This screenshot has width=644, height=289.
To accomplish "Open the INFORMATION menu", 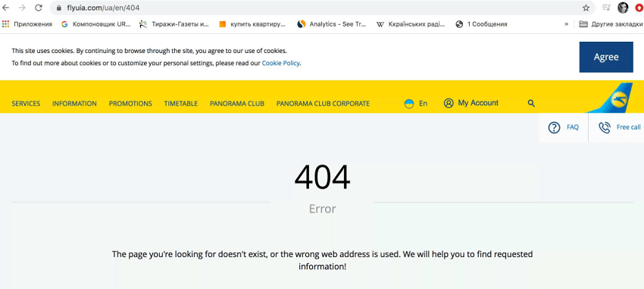I will point(74,104).
